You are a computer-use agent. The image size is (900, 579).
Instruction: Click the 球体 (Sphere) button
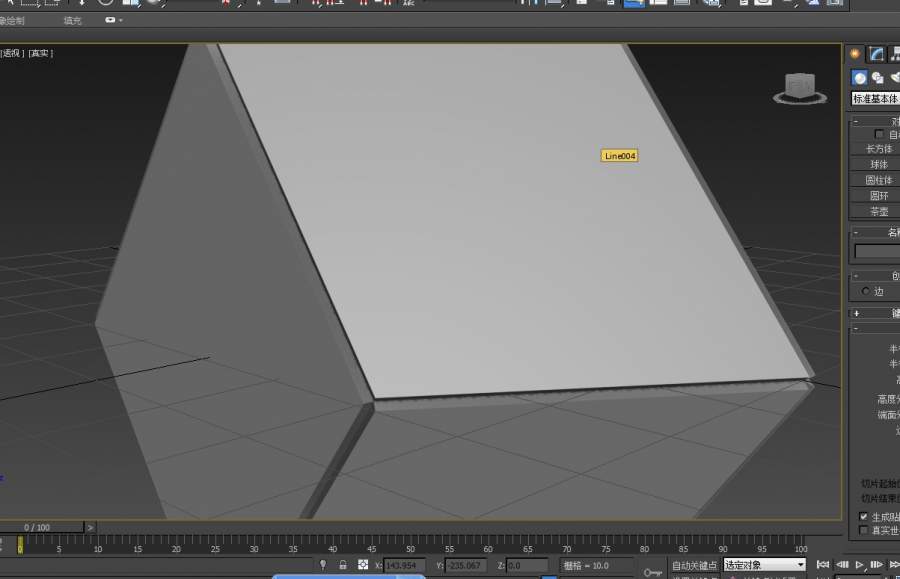pyautogui.click(x=878, y=165)
